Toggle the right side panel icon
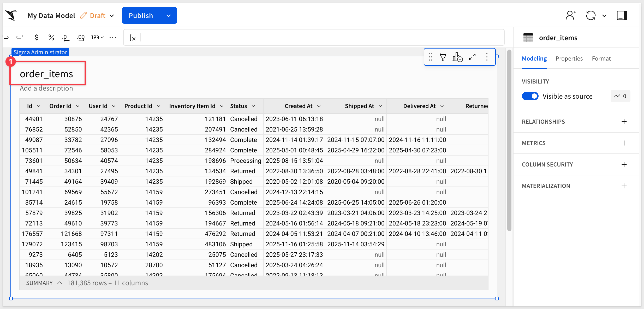 click(x=622, y=15)
